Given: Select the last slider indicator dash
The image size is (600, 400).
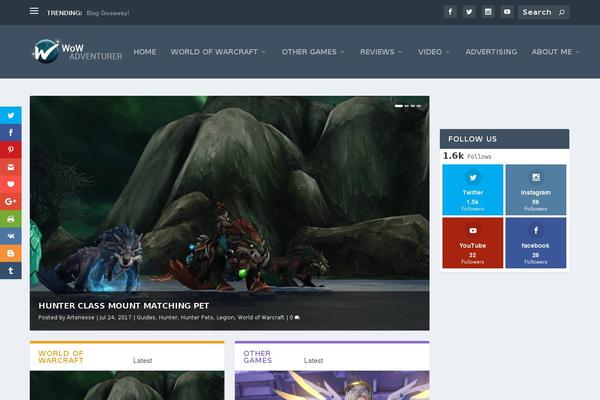Looking at the screenshot, I should click(419, 106).
